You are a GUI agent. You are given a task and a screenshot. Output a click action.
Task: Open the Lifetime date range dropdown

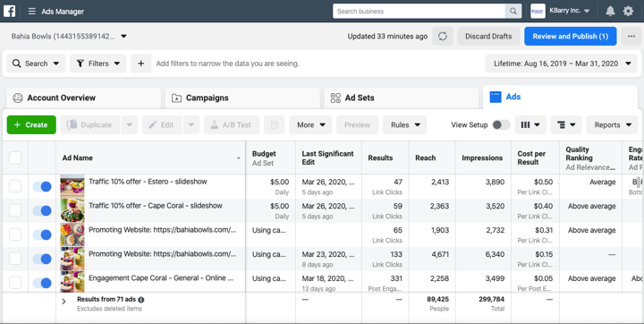pyautogui.click(x=562, y=64)
